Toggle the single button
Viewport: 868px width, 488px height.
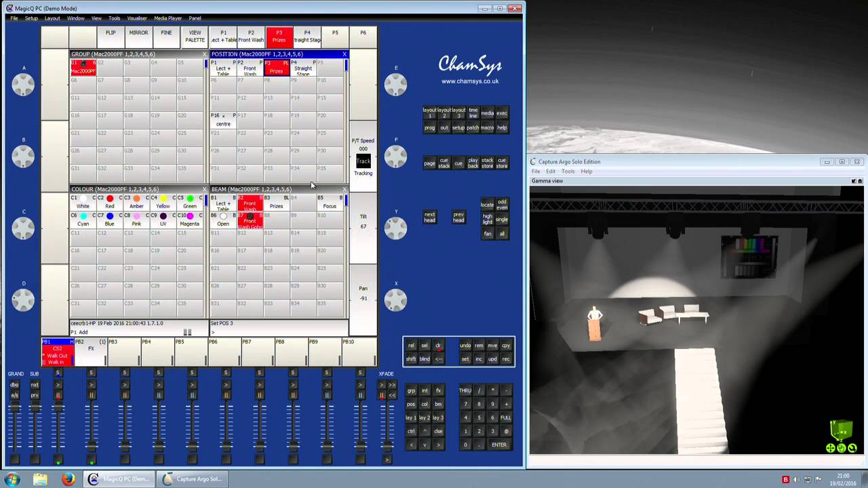[x=502, y=220]
